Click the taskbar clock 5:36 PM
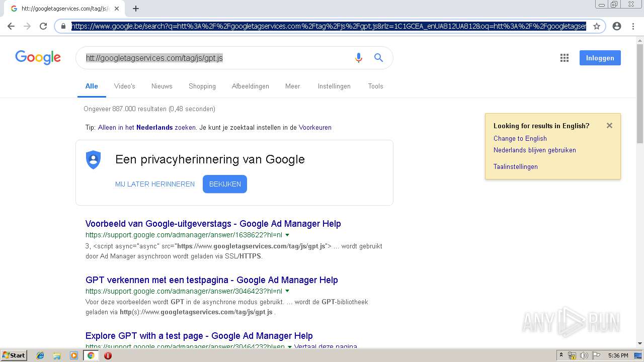The width and height of the screenshot is (644, 362). coord(618,355)
